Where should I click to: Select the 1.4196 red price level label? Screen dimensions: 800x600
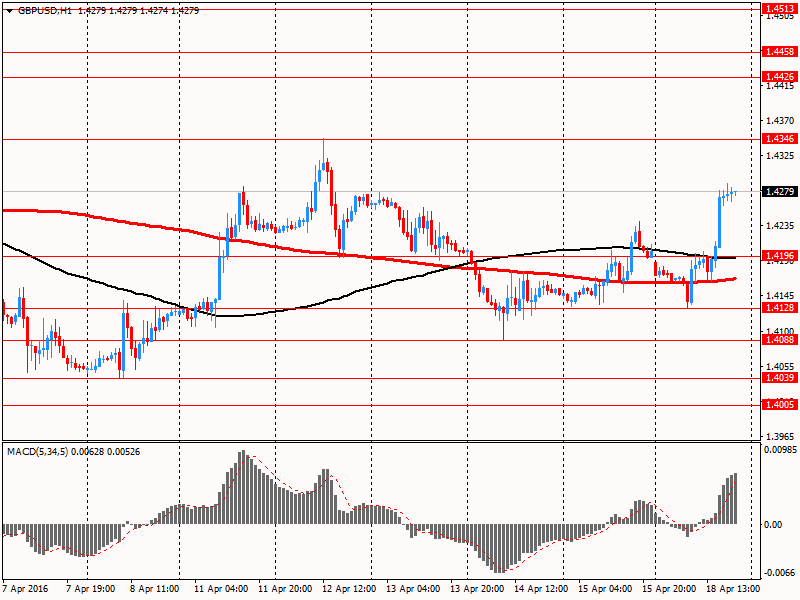point(780,256)
